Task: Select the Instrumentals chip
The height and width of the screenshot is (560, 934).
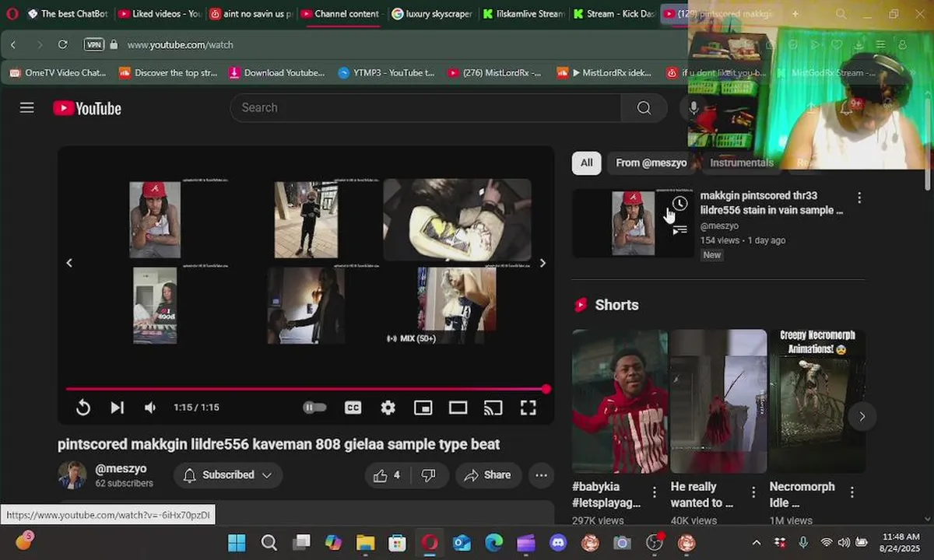Action: coord(742,163)
